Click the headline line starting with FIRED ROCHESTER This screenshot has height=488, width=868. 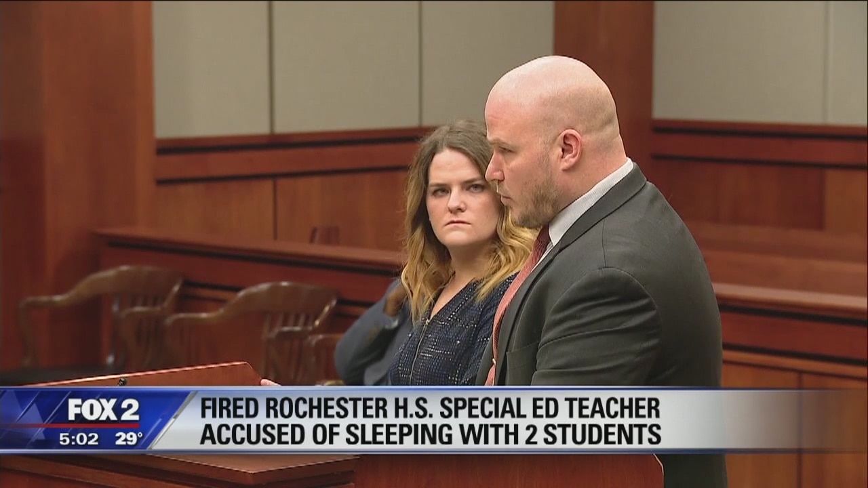click(430, 409)
